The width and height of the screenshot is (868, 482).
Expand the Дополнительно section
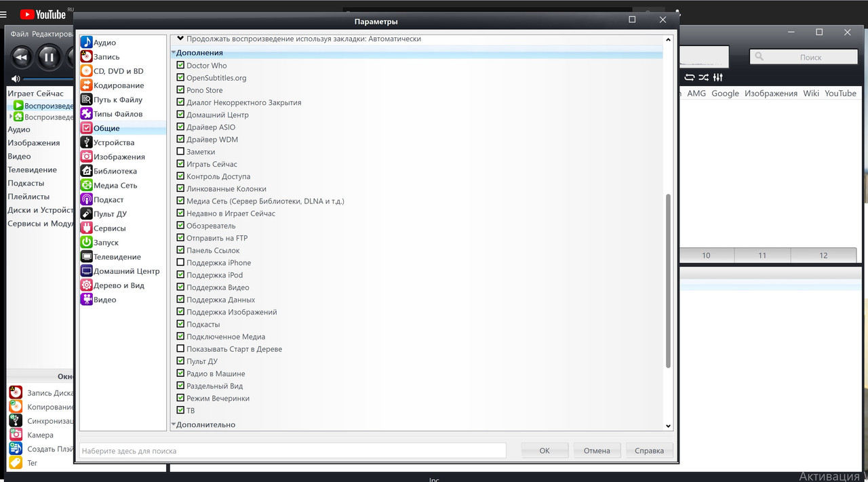point(174,425)
